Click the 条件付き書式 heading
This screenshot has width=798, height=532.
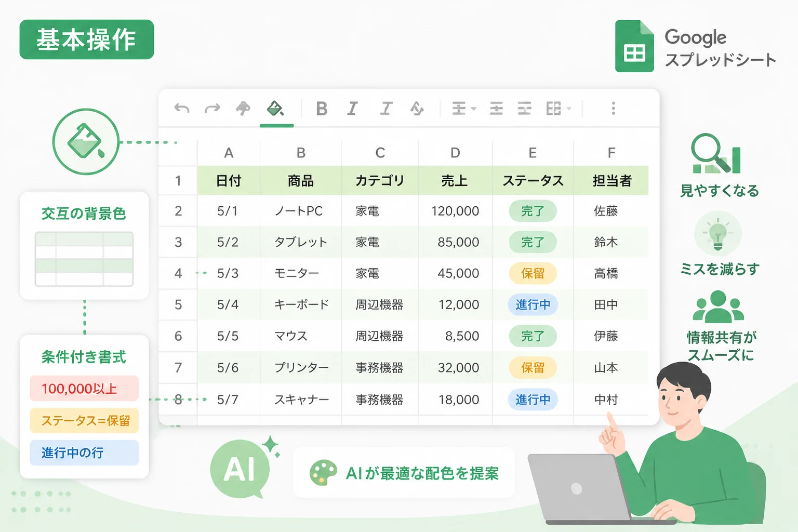pyautogui.click(x=84, y=357)
